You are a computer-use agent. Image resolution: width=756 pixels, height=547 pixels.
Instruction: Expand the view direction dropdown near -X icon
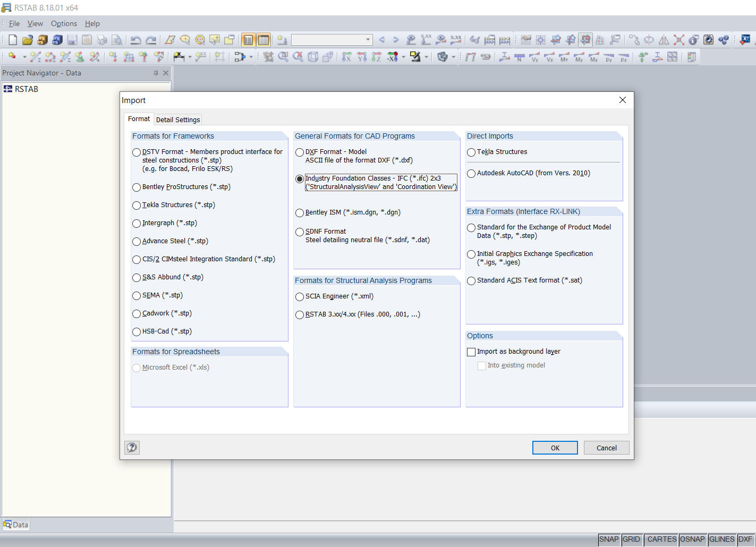(403, 57)
